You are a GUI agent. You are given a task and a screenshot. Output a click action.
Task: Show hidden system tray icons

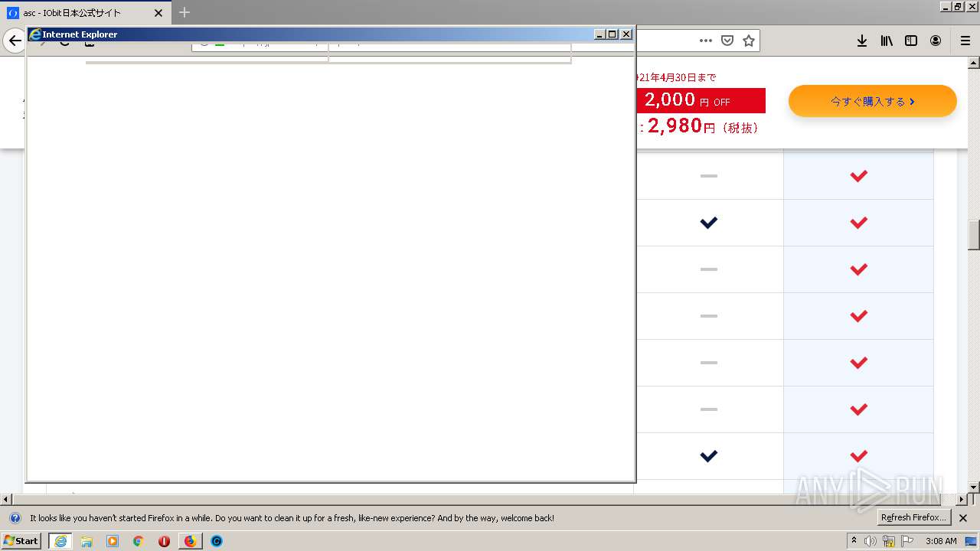(854, 541)
